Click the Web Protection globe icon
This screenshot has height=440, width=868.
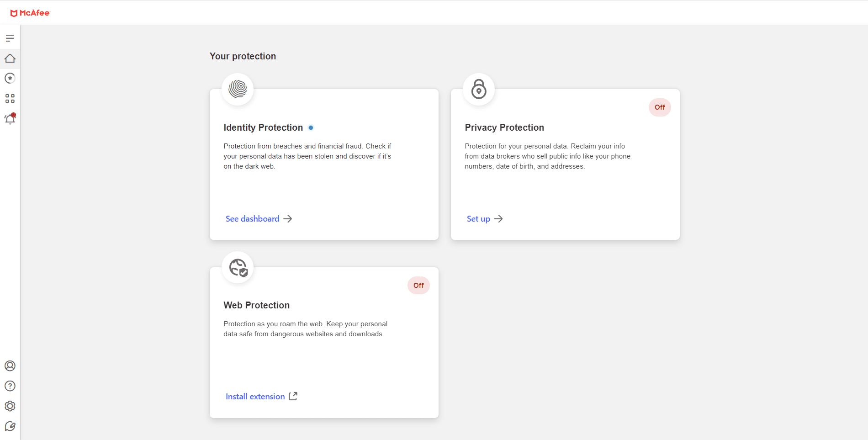(x=237, y=267)
